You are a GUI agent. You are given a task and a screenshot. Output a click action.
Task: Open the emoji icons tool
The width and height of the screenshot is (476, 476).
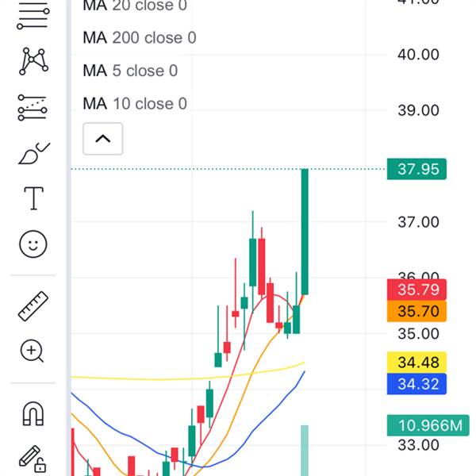click(x=33, y=244)
